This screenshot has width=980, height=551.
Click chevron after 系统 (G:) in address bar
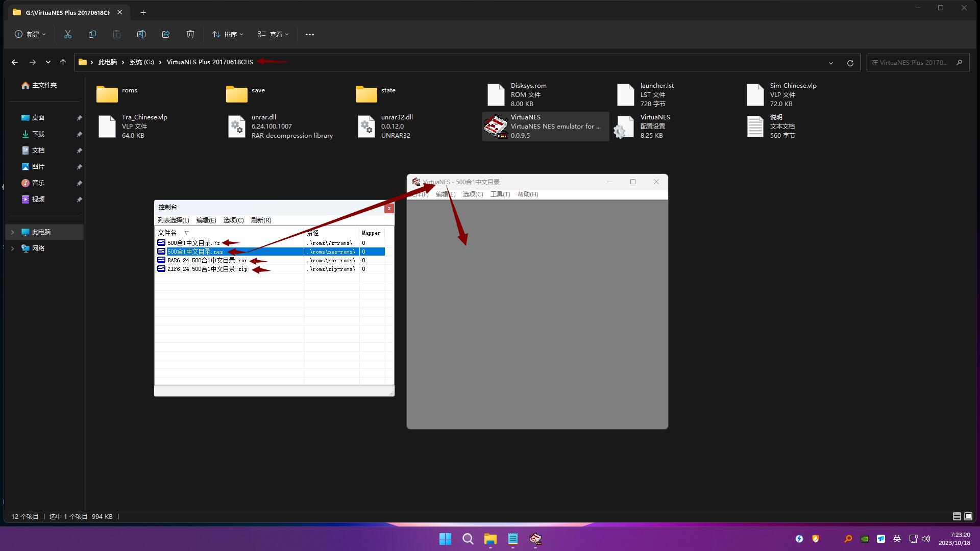[160, 62]
